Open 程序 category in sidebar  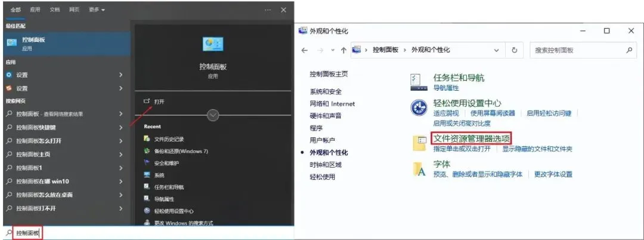pos(316,128)
